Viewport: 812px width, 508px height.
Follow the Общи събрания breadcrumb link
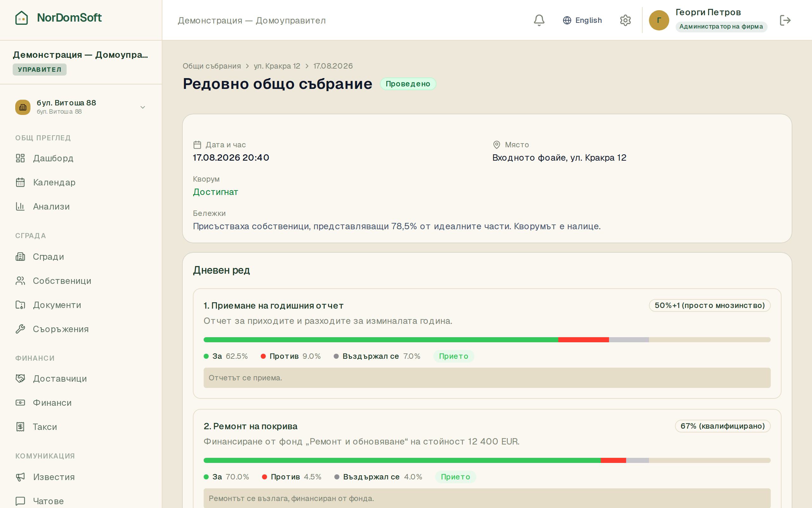212,66
